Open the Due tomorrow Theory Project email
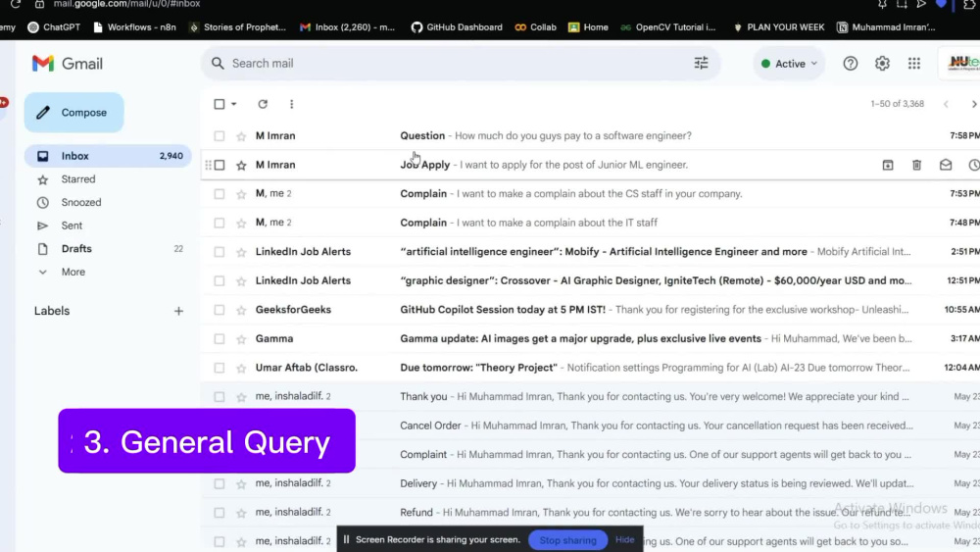The image size is (980, 552). click(x=590, y=368)
